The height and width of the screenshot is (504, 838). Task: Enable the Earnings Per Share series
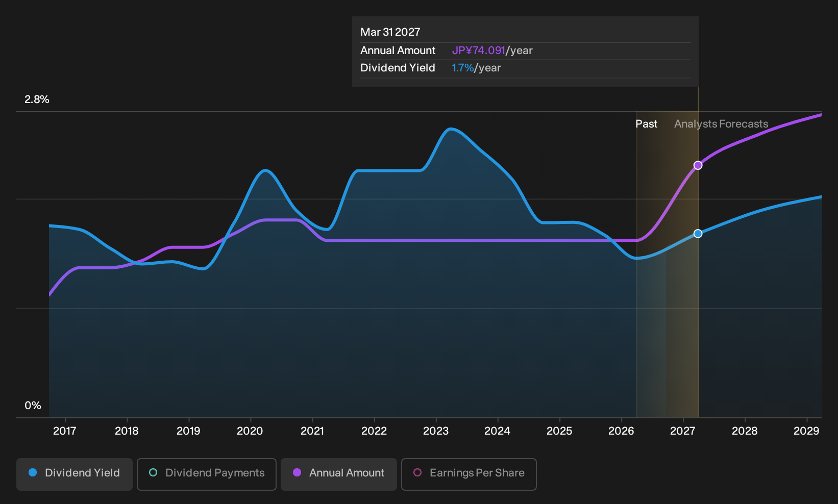469,474
